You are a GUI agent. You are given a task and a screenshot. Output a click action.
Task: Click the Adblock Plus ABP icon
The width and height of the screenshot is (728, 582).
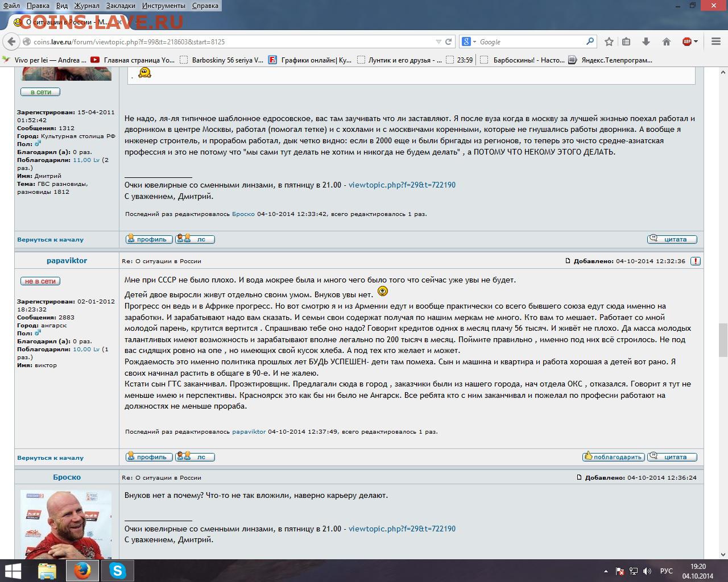(x=687, y=41)
